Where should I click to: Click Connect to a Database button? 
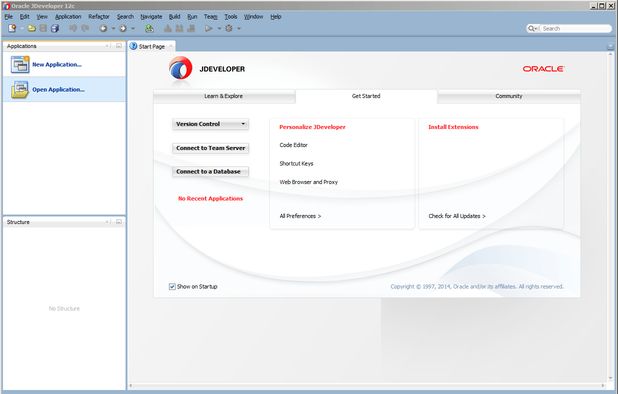(x=210, y=172)
